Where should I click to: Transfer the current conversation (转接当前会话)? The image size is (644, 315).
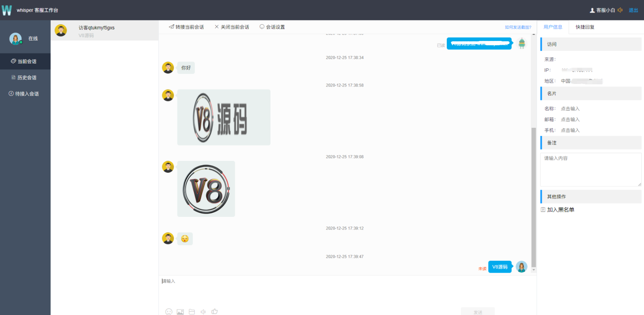point(186,27)
